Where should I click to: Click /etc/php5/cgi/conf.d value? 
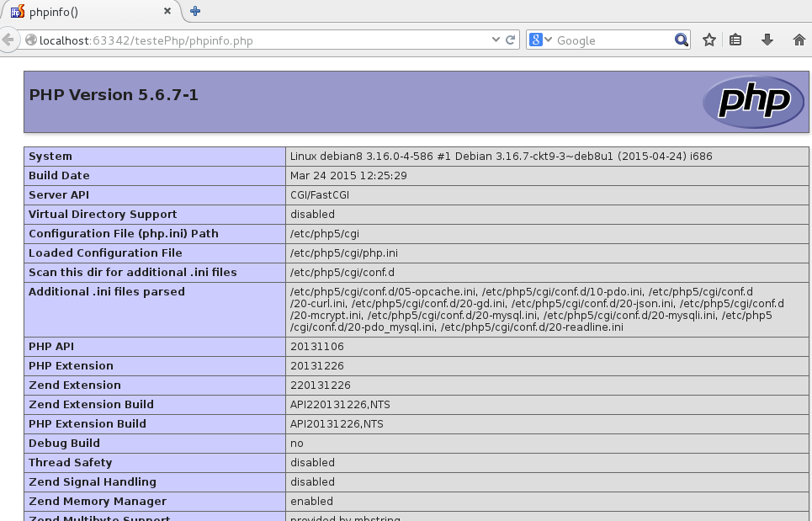[342, 273]
